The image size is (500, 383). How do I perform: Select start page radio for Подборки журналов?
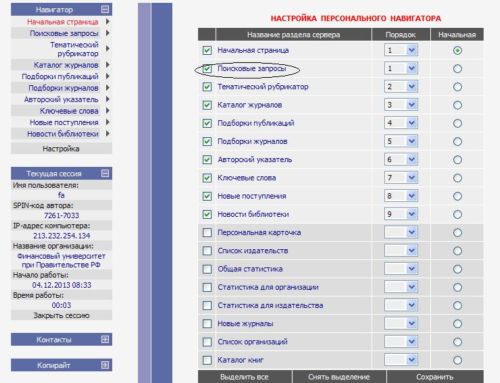(457, 141)
